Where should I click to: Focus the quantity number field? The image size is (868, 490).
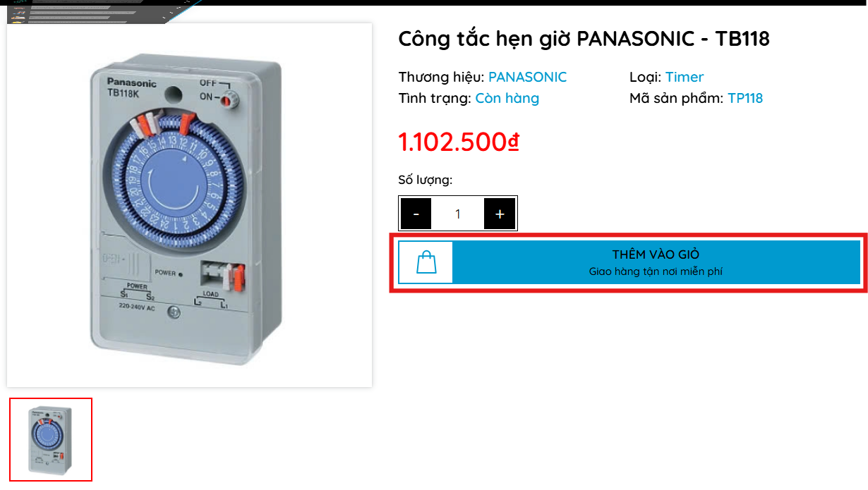[457, 214]
